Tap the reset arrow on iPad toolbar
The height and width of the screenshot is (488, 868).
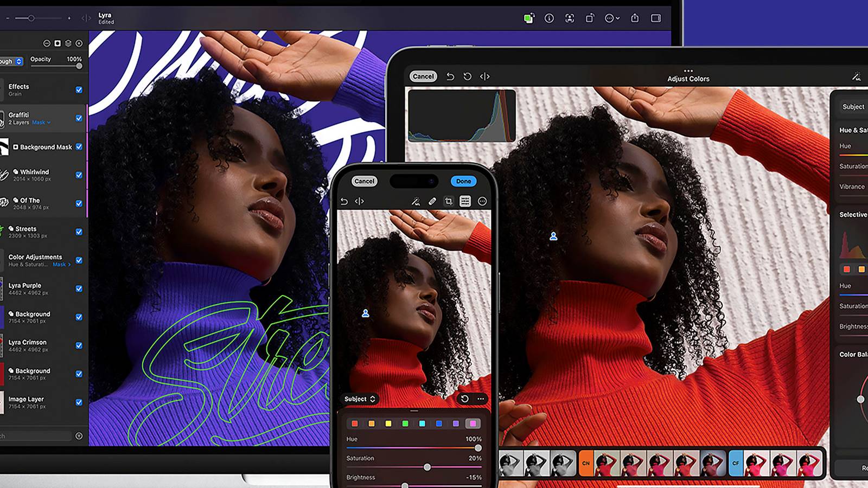click(x=467, y=76)
